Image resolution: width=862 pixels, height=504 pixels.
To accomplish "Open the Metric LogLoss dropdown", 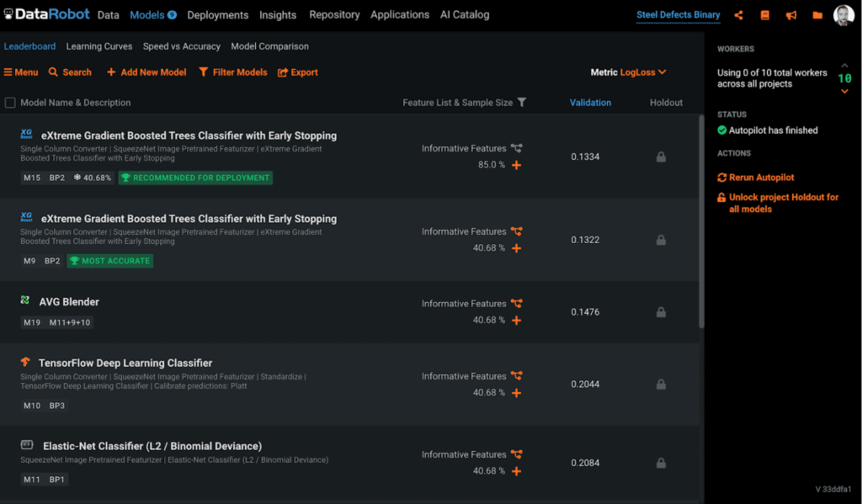I will click(x=628, y=72).
